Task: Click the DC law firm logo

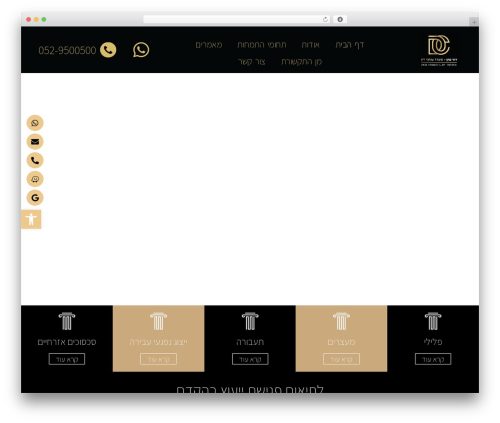Action: pyautogui.click(x=439, y=50)
